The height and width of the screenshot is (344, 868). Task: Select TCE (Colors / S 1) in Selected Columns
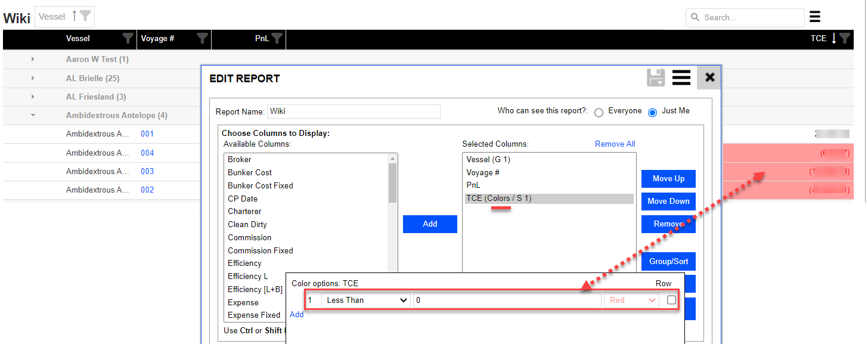point(498,199)
